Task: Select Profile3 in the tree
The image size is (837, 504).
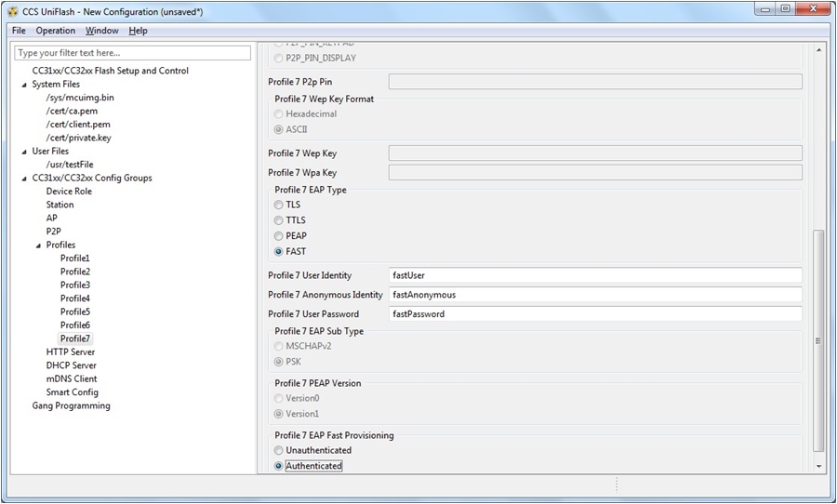Action: click(74, 285)
